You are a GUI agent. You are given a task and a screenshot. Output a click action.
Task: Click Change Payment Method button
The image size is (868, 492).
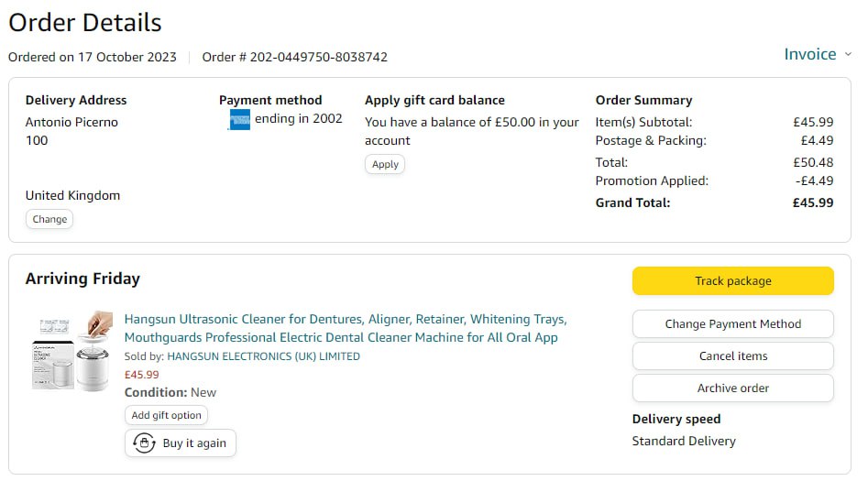pos(732,323)
